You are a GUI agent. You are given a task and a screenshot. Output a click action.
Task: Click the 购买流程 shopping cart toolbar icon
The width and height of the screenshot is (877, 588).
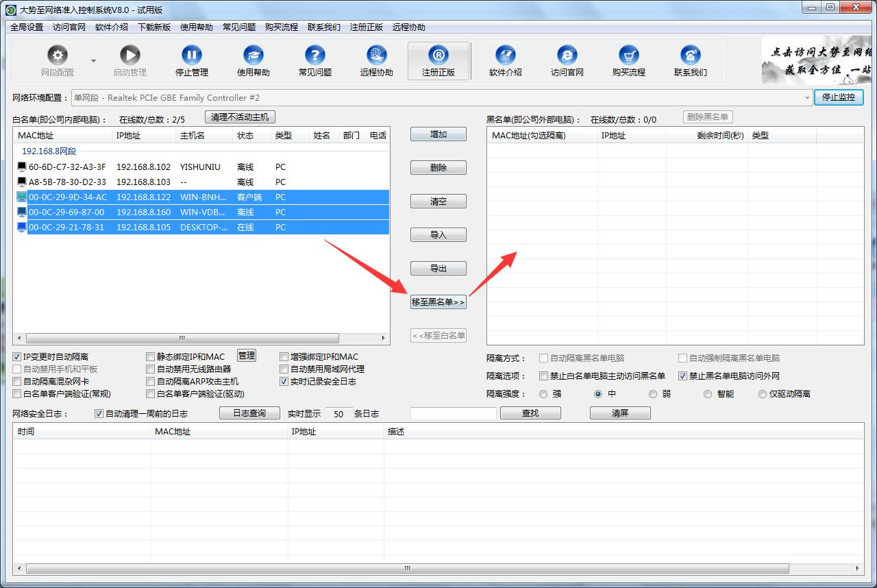coord(629,56)
